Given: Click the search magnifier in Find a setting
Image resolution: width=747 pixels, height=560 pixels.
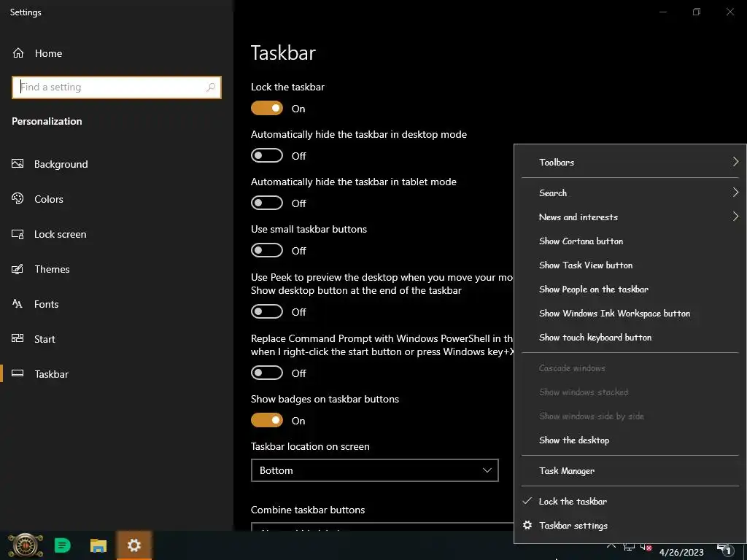Looking at the screenshot, I should point(211,87).
